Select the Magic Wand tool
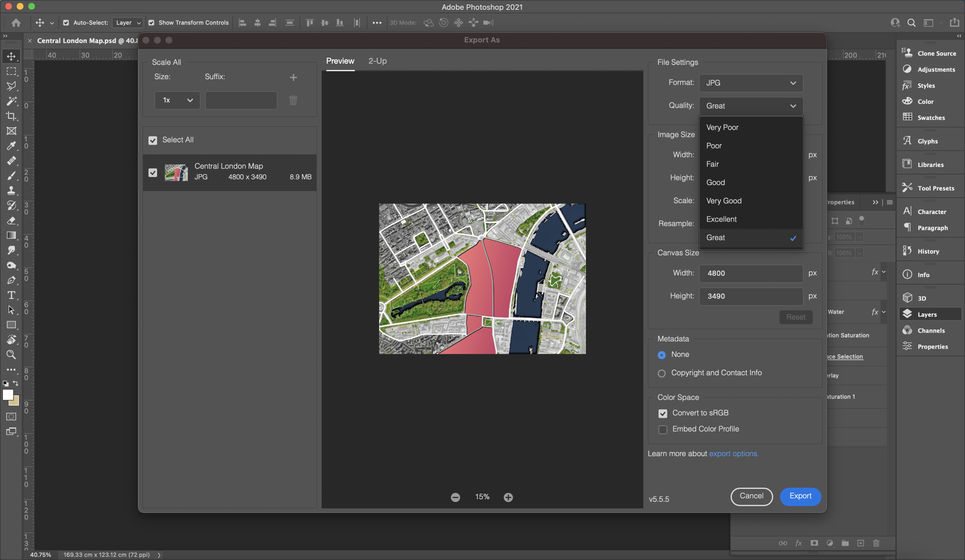This screenshot has height=560, width=965. pyautogui.click(x=11, y=101)
